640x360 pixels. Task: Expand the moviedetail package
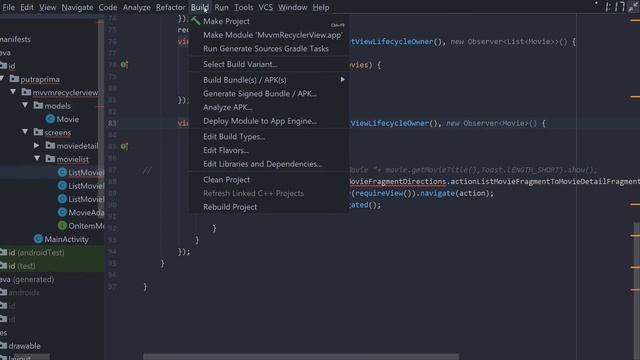coord(37,145)
